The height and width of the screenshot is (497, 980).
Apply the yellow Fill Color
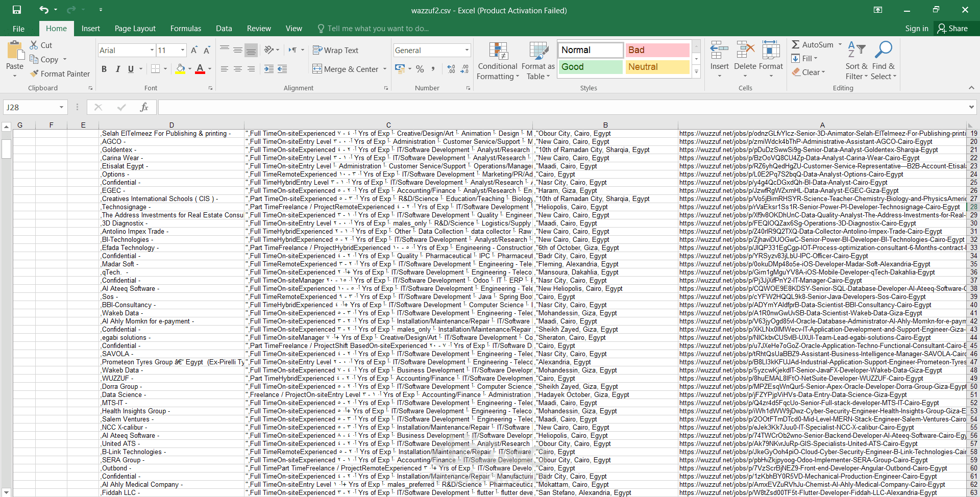pos(181,69)
